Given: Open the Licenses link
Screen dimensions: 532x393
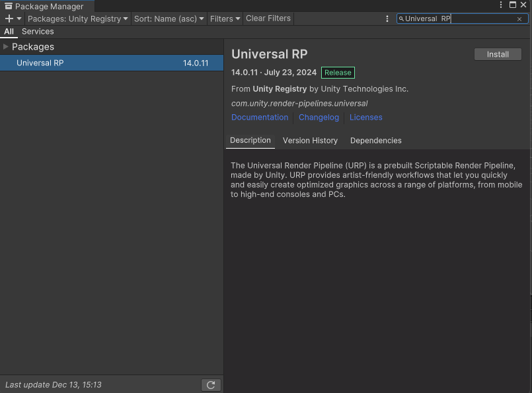Looking at the screenshot, I should [x=365, y=118].
